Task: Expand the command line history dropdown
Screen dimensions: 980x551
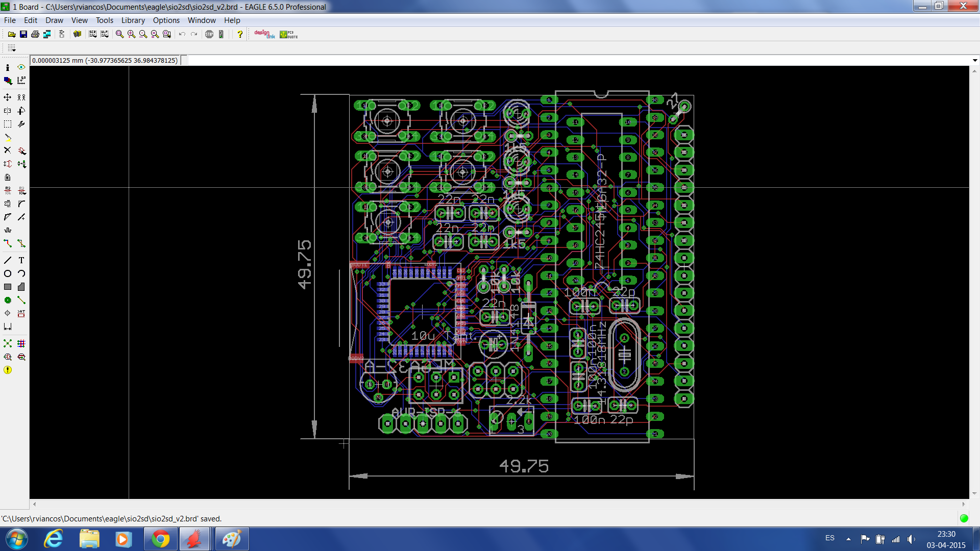Action: pos(974,60)
